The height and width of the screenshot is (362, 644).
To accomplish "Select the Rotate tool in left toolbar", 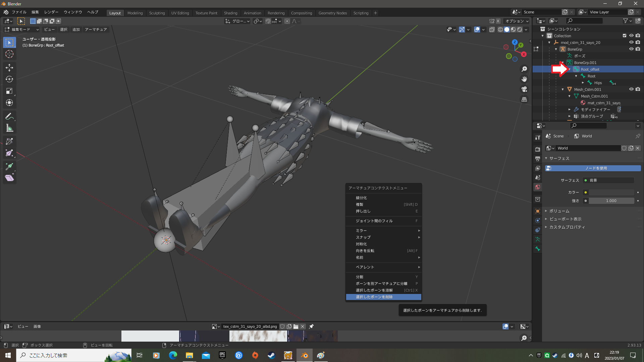I will tap(9, 79).
